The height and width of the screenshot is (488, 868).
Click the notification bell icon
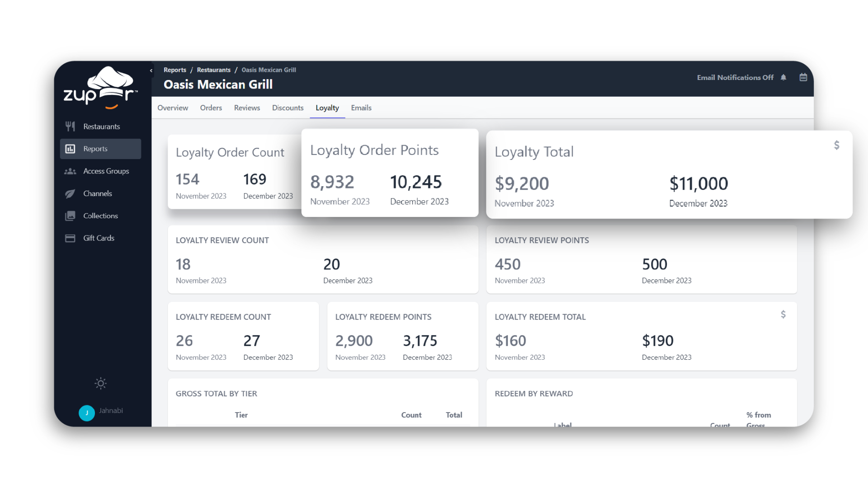tap(783, 77)
